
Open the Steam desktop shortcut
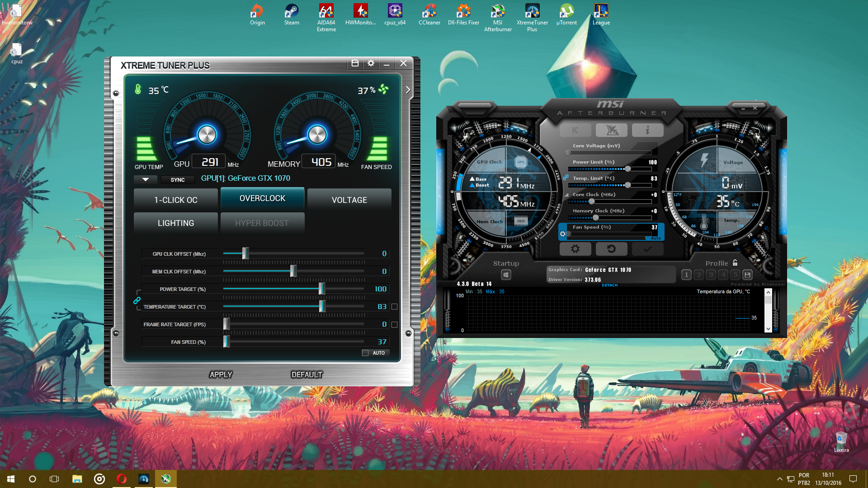[292, 14]
